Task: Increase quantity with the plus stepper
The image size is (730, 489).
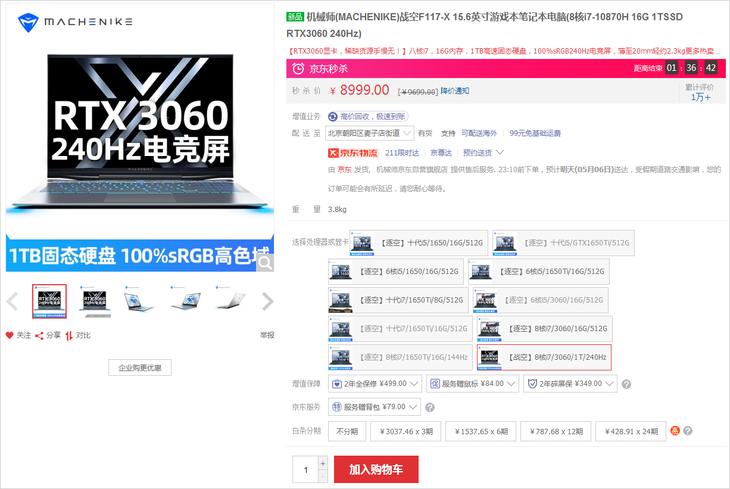Action: pos(323,462)
